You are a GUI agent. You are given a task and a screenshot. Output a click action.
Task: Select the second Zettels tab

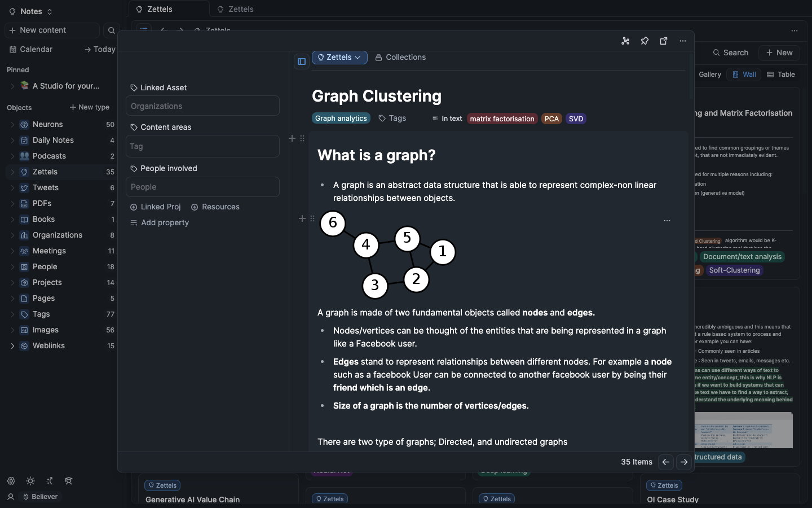tap(241, 9)
